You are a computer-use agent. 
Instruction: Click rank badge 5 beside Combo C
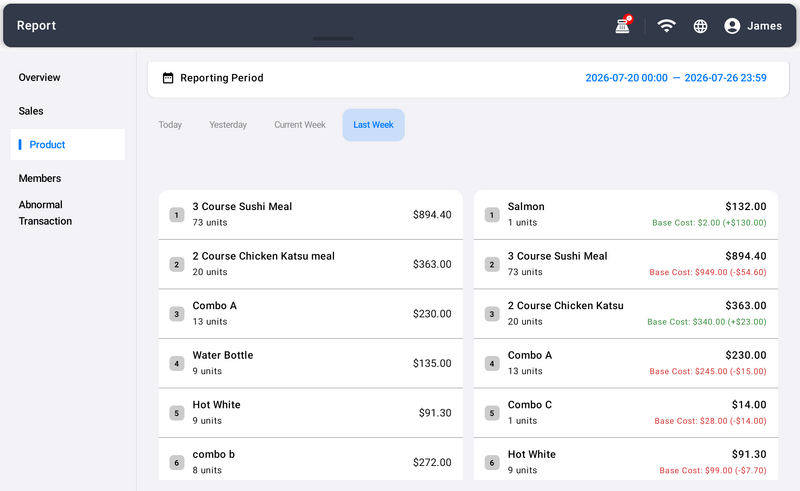click(x=492, y=413)
